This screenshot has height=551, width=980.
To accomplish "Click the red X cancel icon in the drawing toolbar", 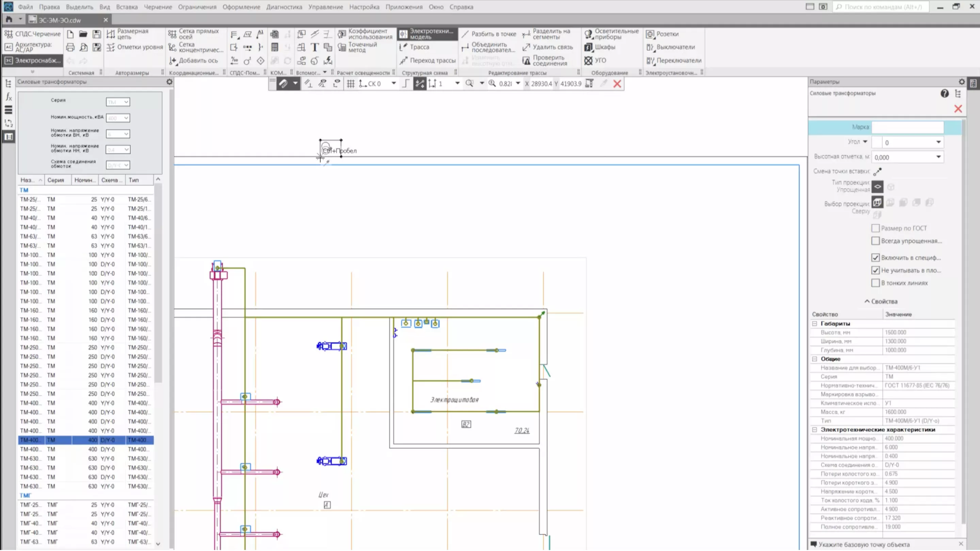I will tap(617, 84).
